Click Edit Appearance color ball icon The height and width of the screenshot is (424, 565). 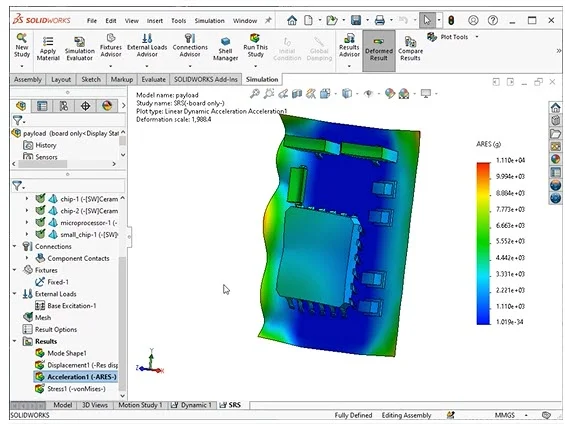pos(390,94)
